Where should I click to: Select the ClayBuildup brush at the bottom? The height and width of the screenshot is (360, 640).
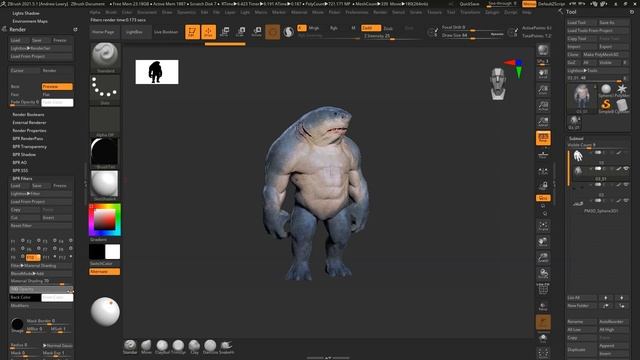point(162,346)
